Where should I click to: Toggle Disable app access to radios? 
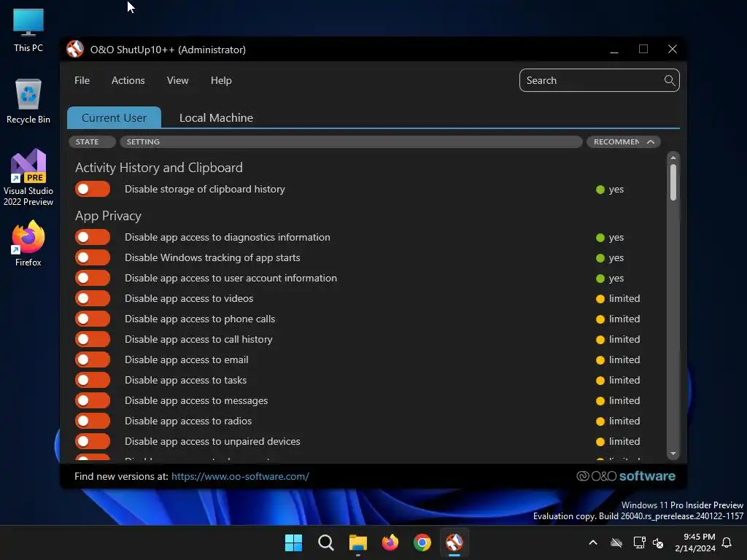coord(93,421)
